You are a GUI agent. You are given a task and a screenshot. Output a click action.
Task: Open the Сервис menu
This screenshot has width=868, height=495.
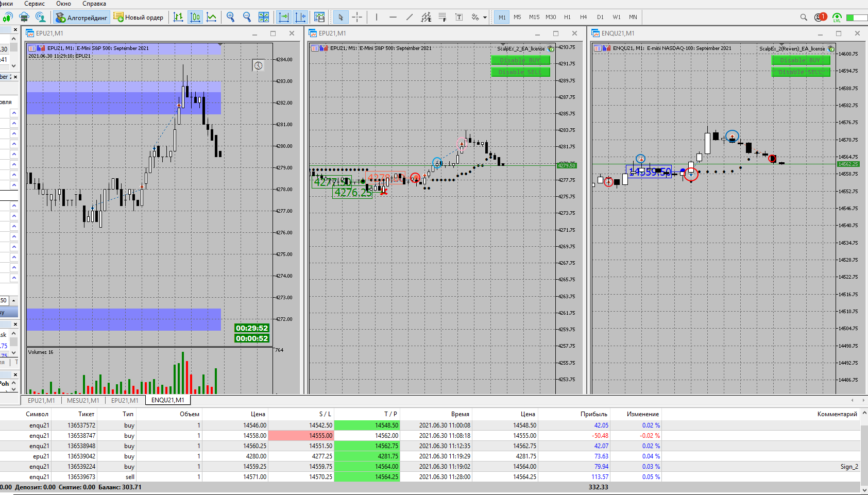35,4
